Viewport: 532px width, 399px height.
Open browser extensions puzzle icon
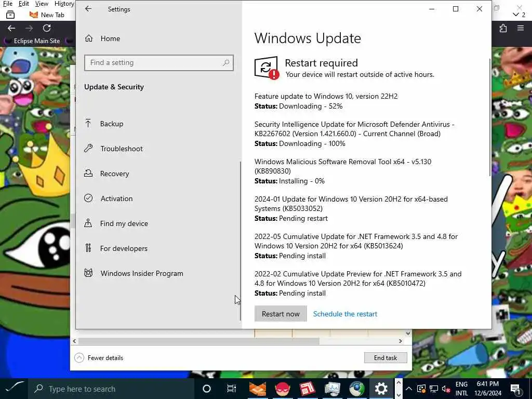503,28
